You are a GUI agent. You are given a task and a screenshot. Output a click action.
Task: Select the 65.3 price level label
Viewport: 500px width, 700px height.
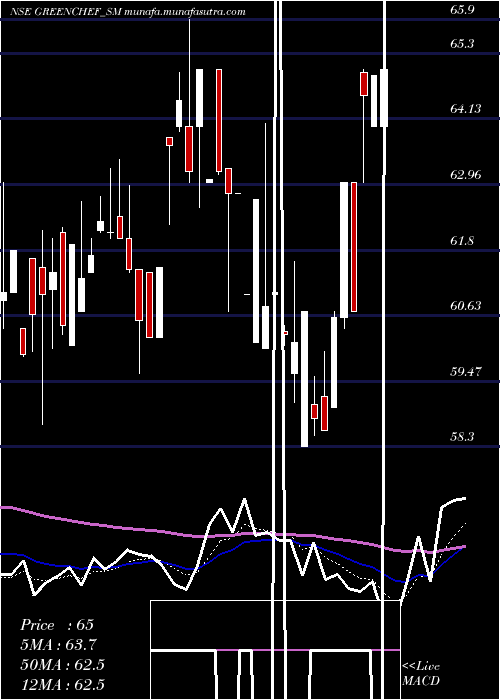(462, 44)
